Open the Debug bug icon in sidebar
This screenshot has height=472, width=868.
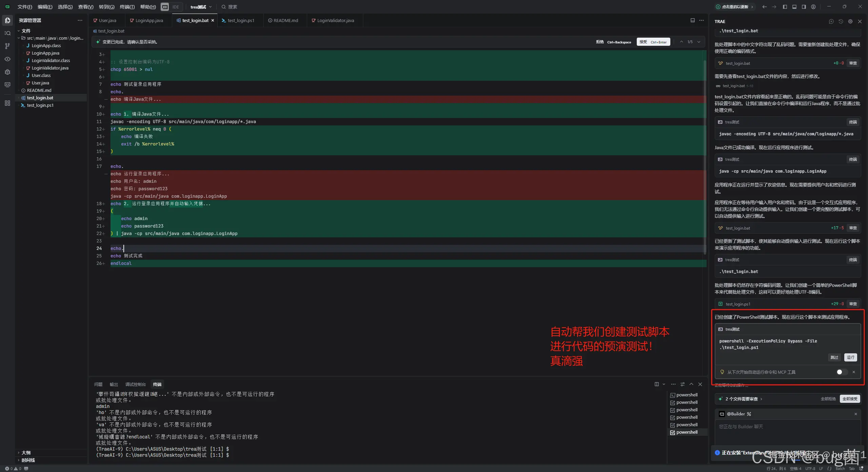tap(7, 72)
